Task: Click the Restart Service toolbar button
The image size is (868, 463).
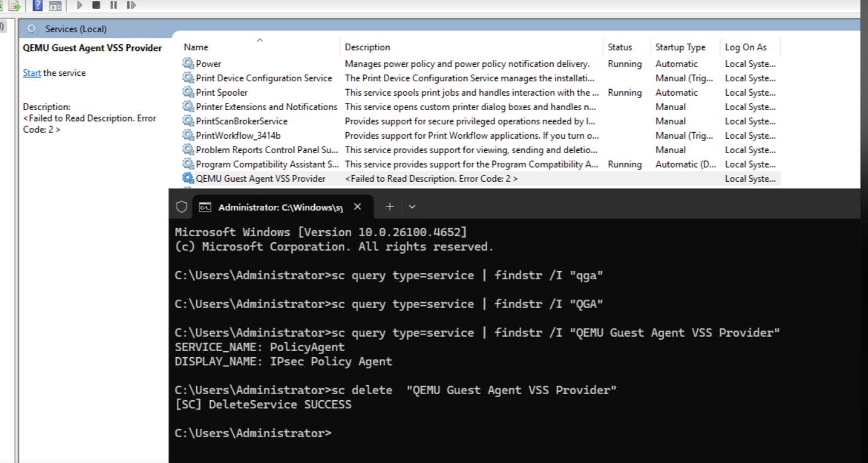Action: [x=131, y=5]
